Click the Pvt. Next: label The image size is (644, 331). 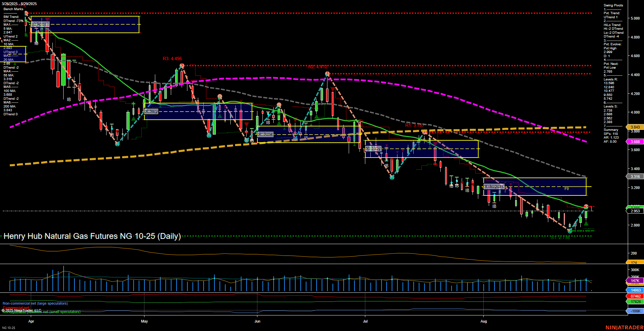click(x=611, y=64)
